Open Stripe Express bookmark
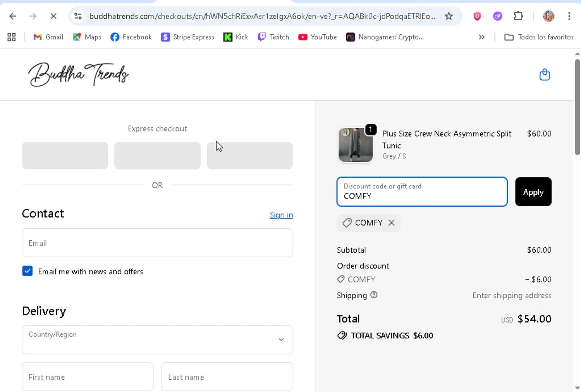Viewport: 581px width, 392px height. pyautogui.click(x=187, y=37)
